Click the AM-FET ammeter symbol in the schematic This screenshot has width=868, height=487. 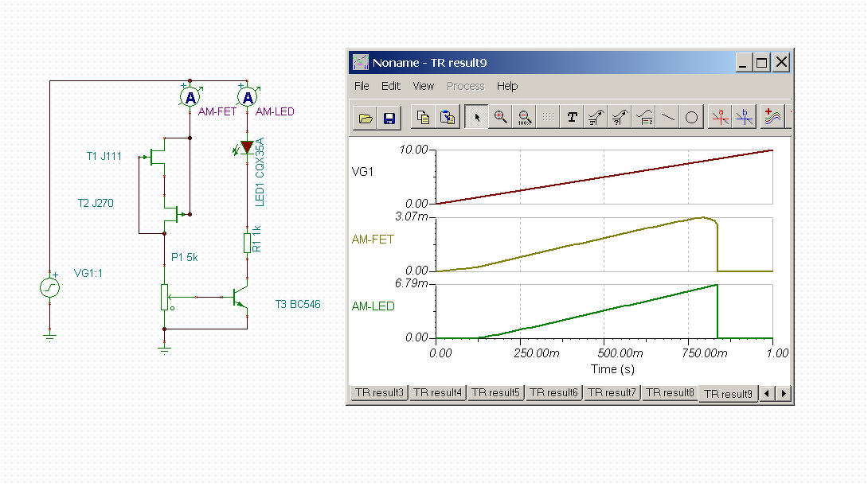click(190, 98)
